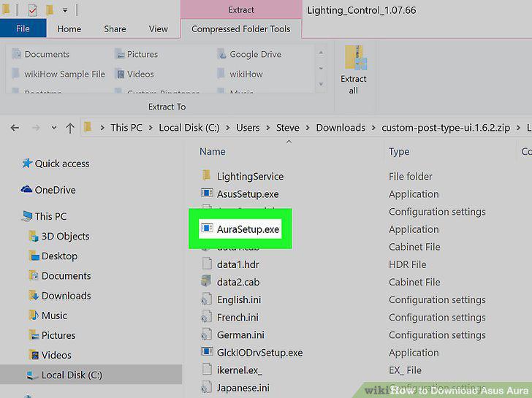
Task: Select the data2.cab cabinet icon
Action: click(206, 281)
